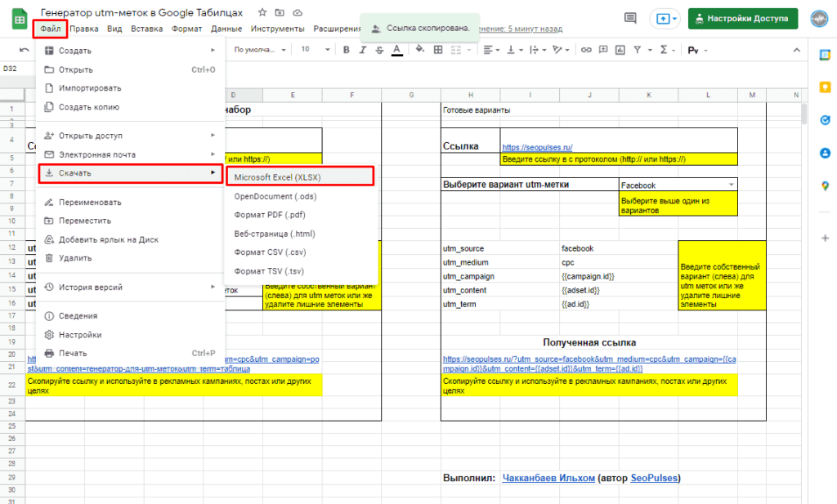
Task: Expand the Электронная почта submenu
Action: [x=130, y=154]
